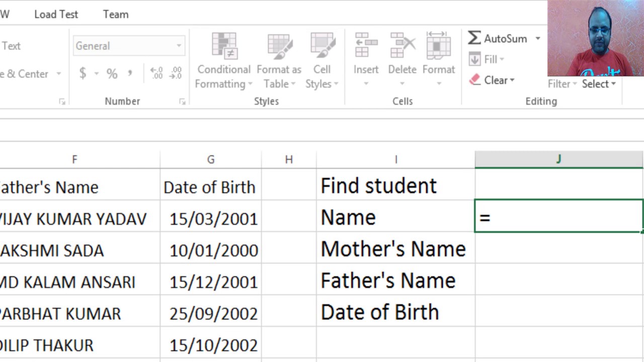Click Increase Decimal button
Viewport: 644px width, 362px height.
tap(156, 74)
